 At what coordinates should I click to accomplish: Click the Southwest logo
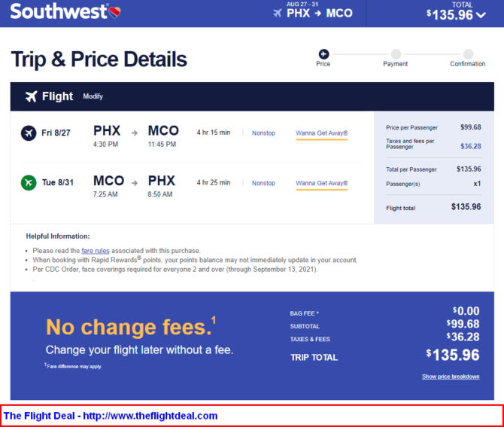coord(65,11)
